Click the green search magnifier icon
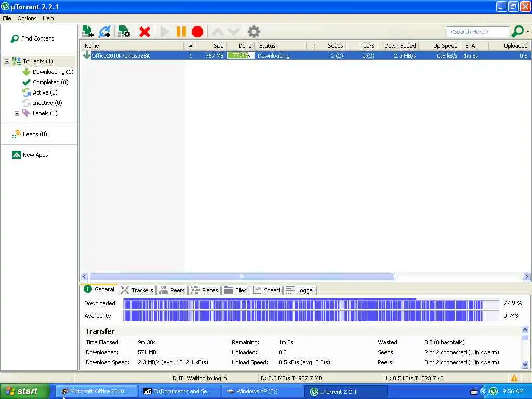 (x=517, y=32)
